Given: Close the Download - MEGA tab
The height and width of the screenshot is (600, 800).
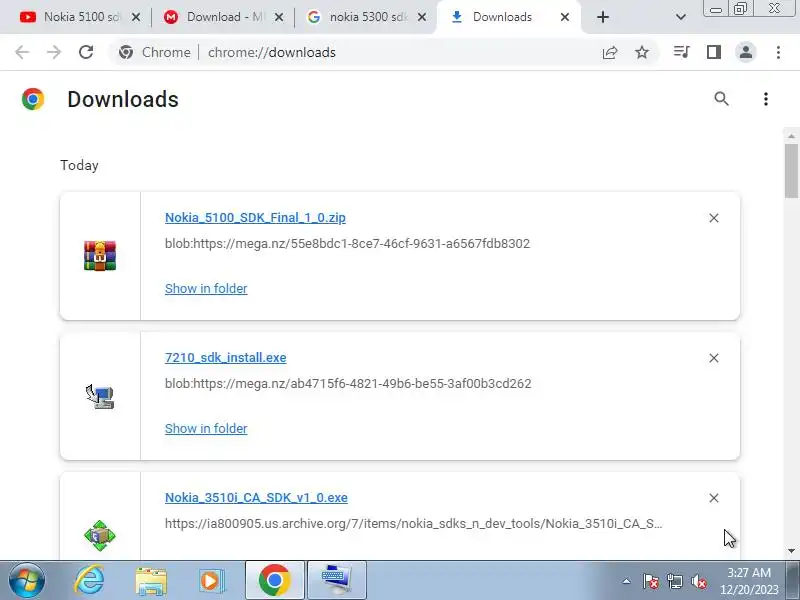Looking at the screenshot, I should (279, 17).
